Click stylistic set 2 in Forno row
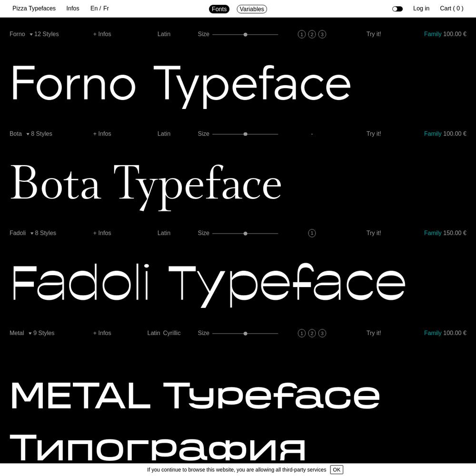Screen dimensions: 476x476 pos(312,34)
